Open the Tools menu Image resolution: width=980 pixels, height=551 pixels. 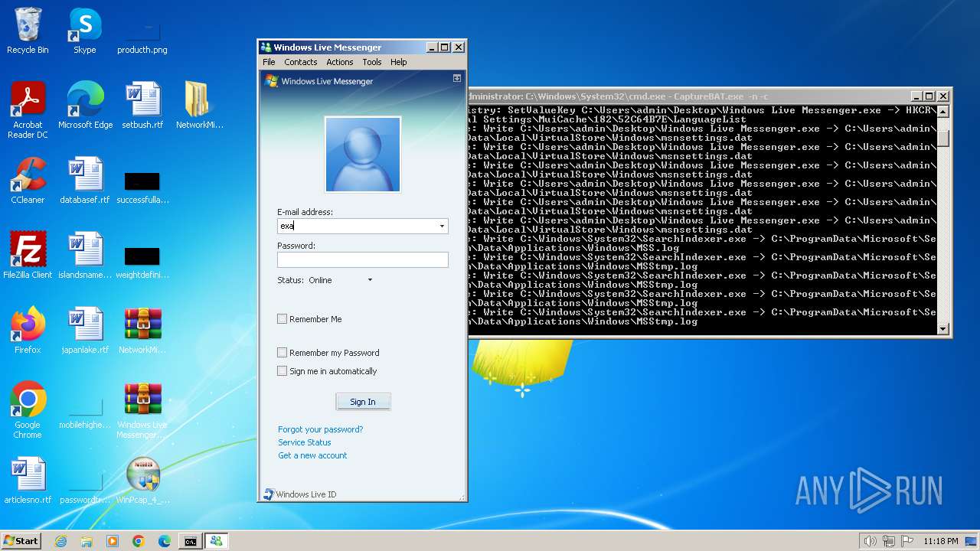371,62
